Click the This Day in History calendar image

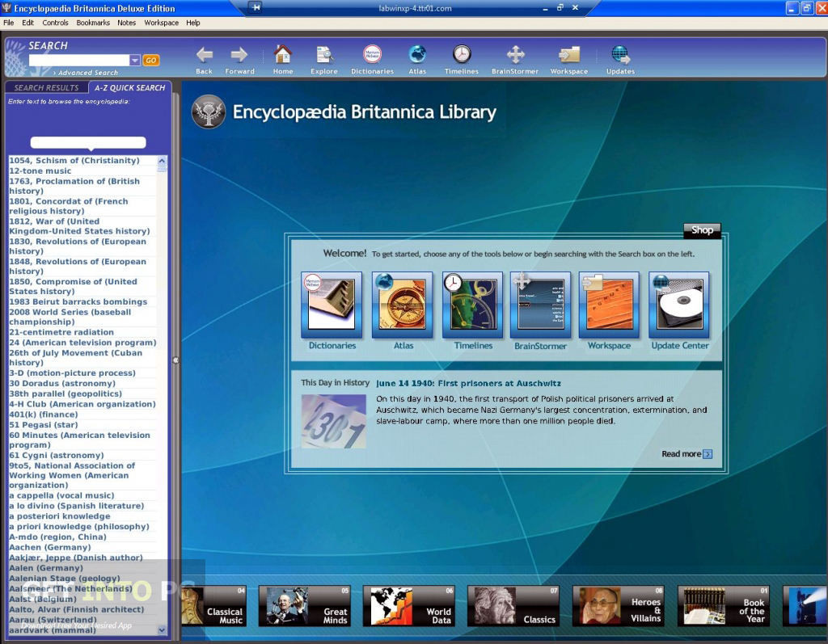coord(334,422)
